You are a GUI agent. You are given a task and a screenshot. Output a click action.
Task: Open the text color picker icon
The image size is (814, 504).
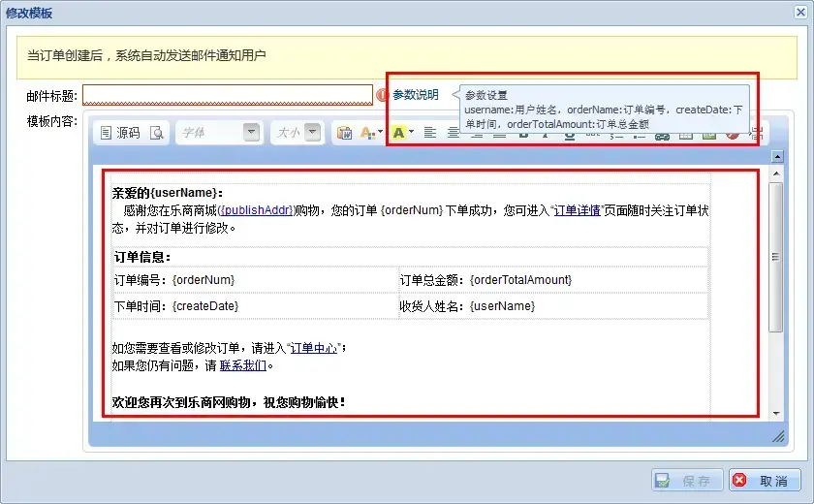pos(367,133)
